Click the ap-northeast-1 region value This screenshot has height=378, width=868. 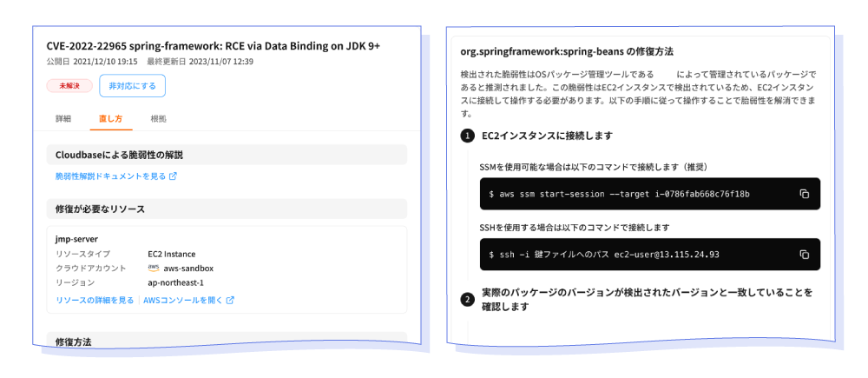tap(176, 282)
